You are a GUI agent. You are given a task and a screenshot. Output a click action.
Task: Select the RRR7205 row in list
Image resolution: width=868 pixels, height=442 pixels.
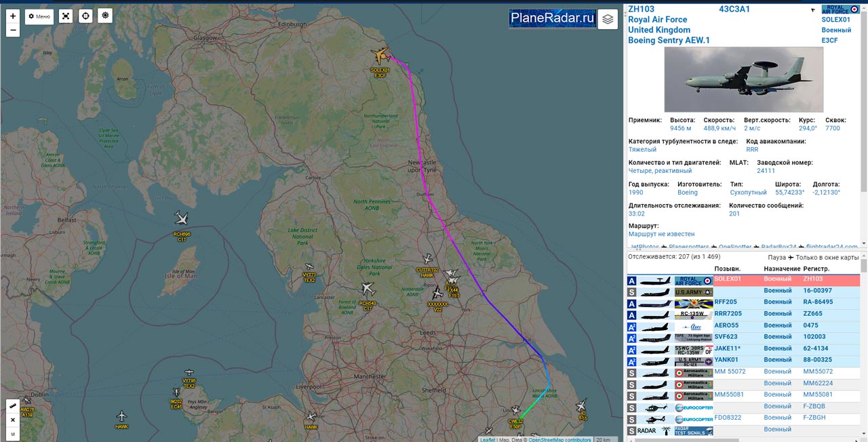coord(743,315)
